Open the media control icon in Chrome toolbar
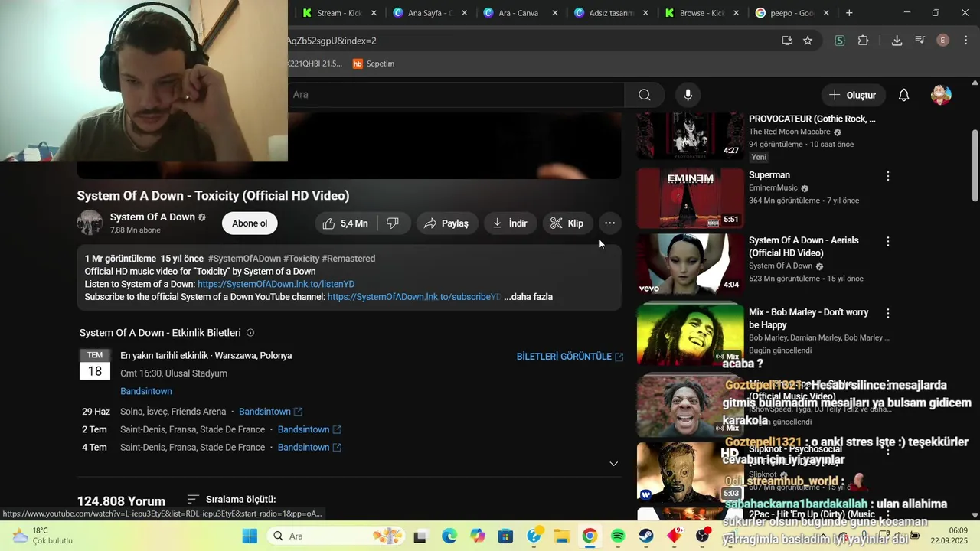The height and width of the screenshot is (551, 980). 920,41
